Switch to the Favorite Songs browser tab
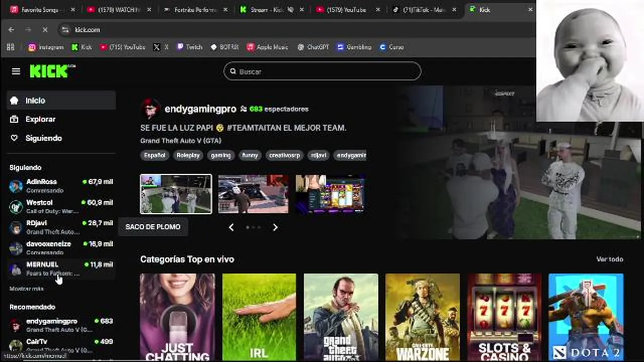The image size is (644, 362). click(42, 10)
